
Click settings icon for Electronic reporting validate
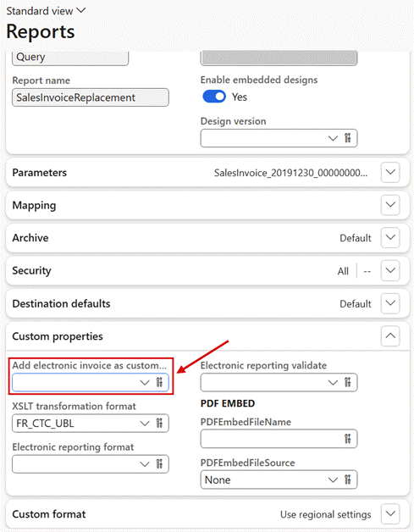tap(348, 383)
